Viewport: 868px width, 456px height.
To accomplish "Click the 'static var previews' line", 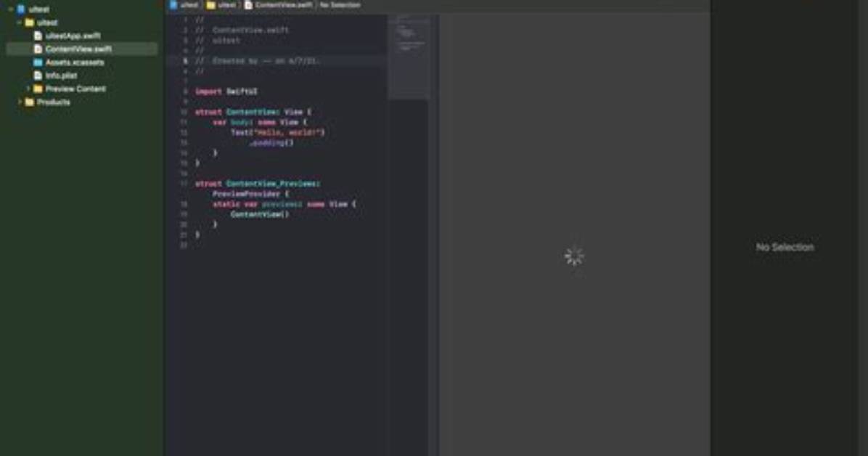I will tap(284, 204).
